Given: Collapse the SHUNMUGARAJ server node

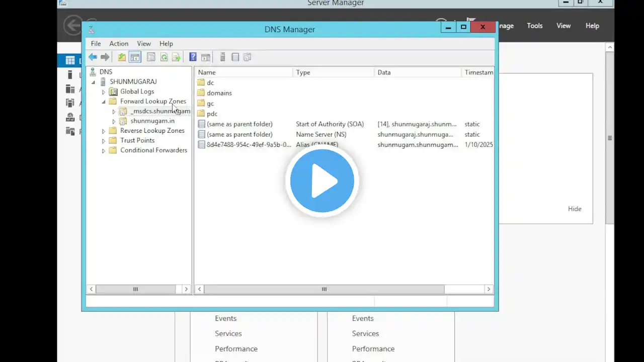Looking at the screenshot, I should [x=93, y=82].
